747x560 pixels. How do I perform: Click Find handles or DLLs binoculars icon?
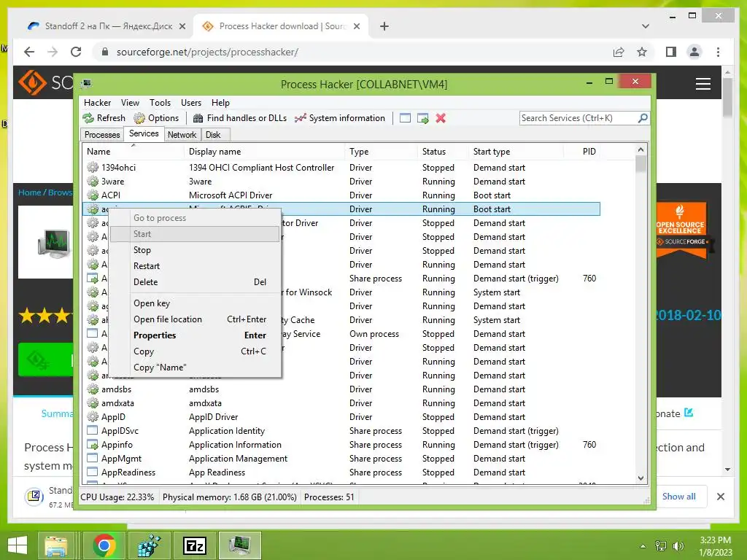coord(198,118)
